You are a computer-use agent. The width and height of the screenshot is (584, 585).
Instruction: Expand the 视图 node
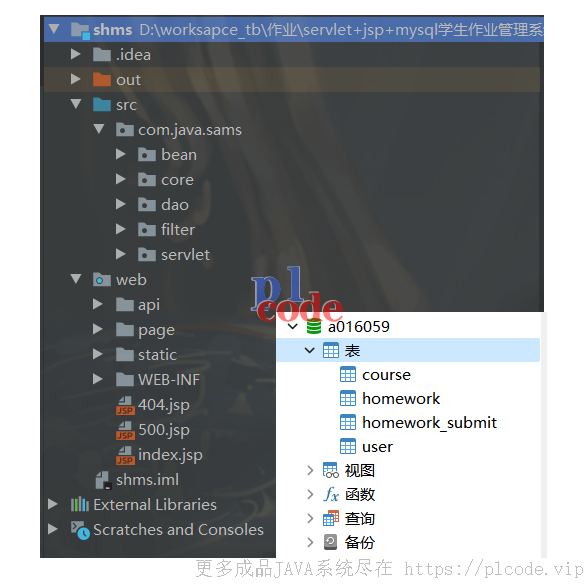(310, 470)
